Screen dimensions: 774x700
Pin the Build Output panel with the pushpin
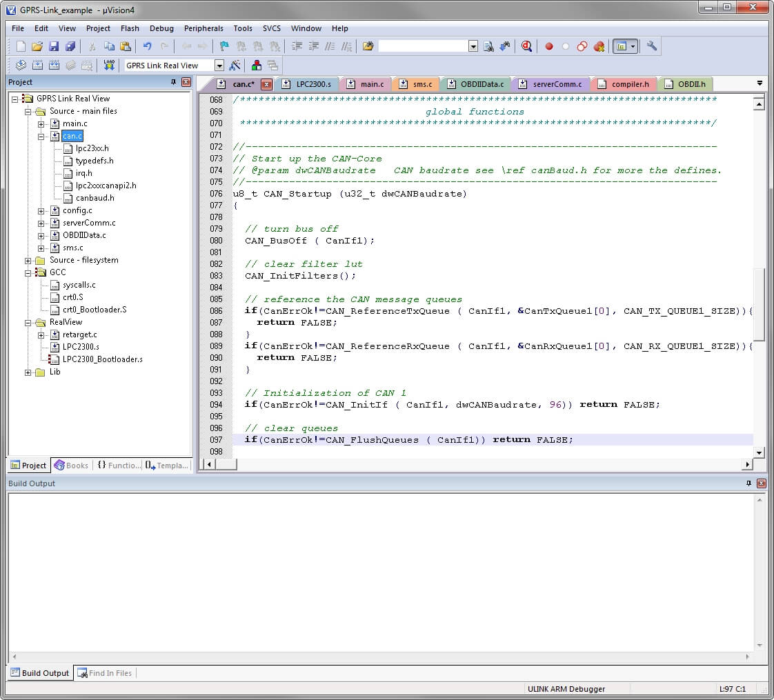(x=749, y=483)
